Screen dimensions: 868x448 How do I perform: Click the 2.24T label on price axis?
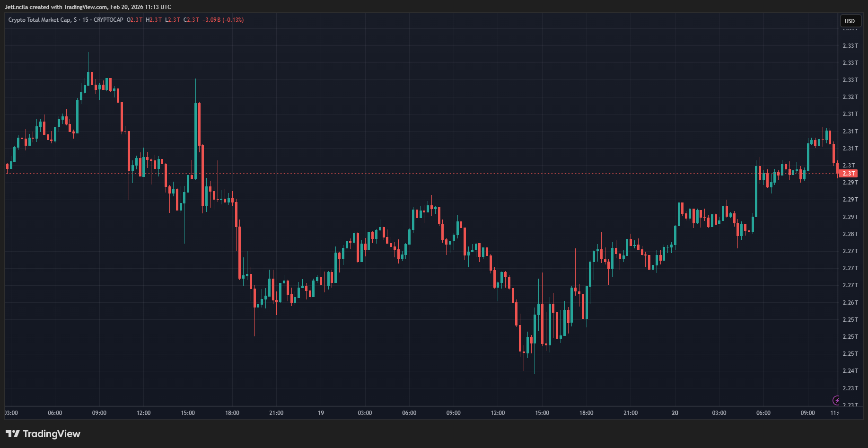click(850, 371)
